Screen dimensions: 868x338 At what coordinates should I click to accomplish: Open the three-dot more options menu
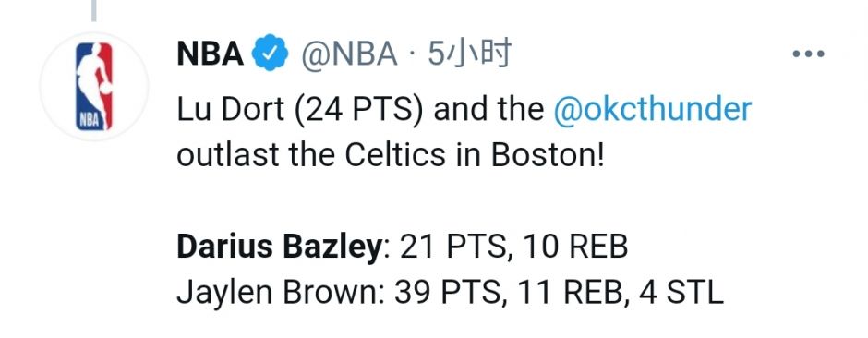click(x=808, y=54)
